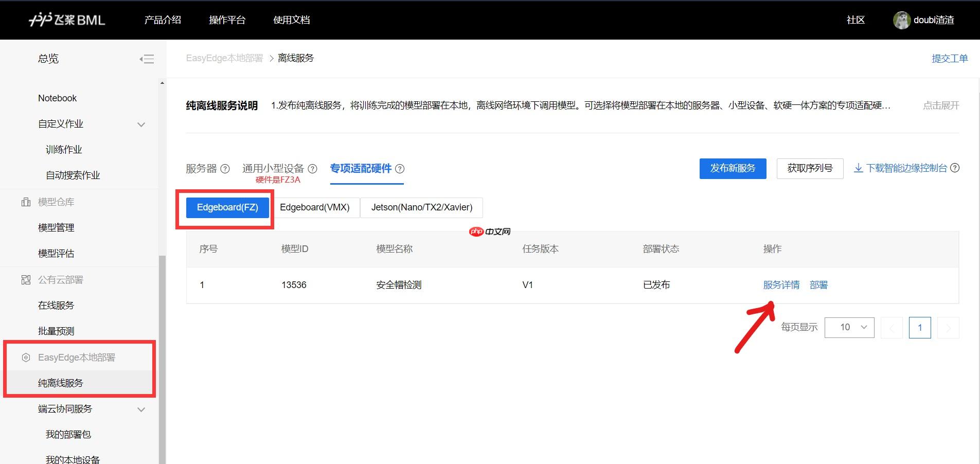Viewport: 980px width, 464px height.
Task: Open the help icon next to 服务器 tab
Action: coord(225,168)
